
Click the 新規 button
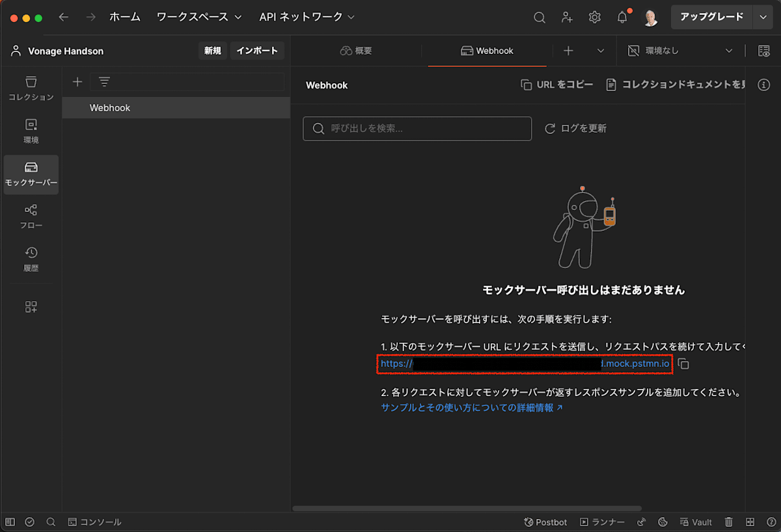pos(212,50)
